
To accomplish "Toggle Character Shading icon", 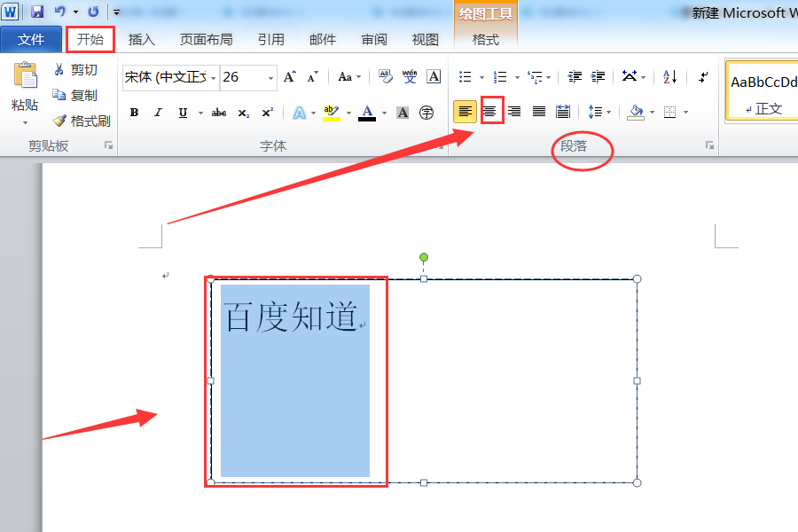I will [x=403, y=113].
